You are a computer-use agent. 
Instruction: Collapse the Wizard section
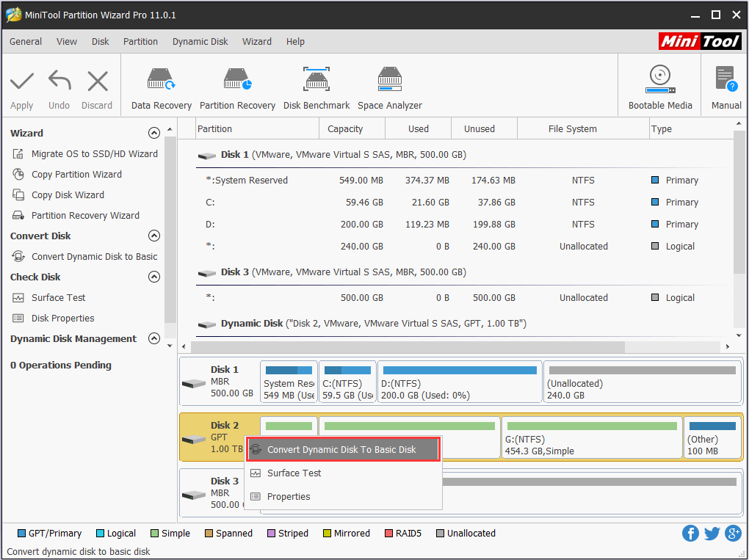153,133
